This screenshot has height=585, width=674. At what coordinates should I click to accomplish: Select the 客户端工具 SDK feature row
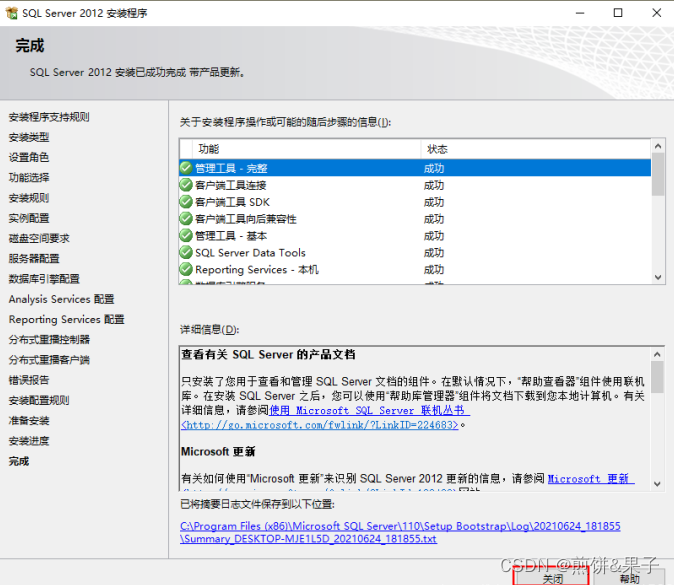point(415,202)
